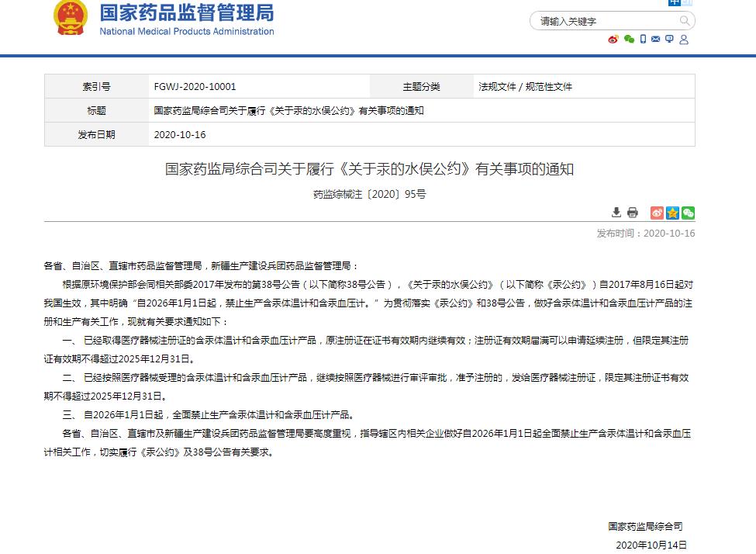Image resolution: width=756 pixels, height=554 pixels.
Task: Download the notice using the download arrow icon
Action: [x=616, y=213]
